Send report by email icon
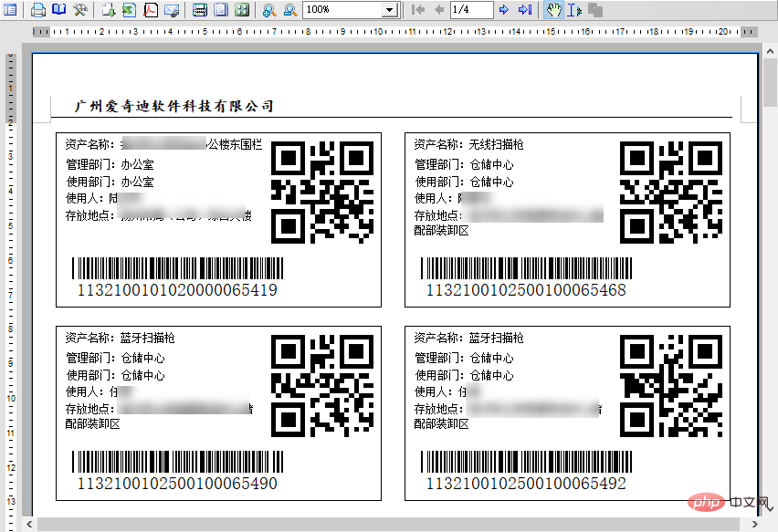778x532 pixels. 172,9
